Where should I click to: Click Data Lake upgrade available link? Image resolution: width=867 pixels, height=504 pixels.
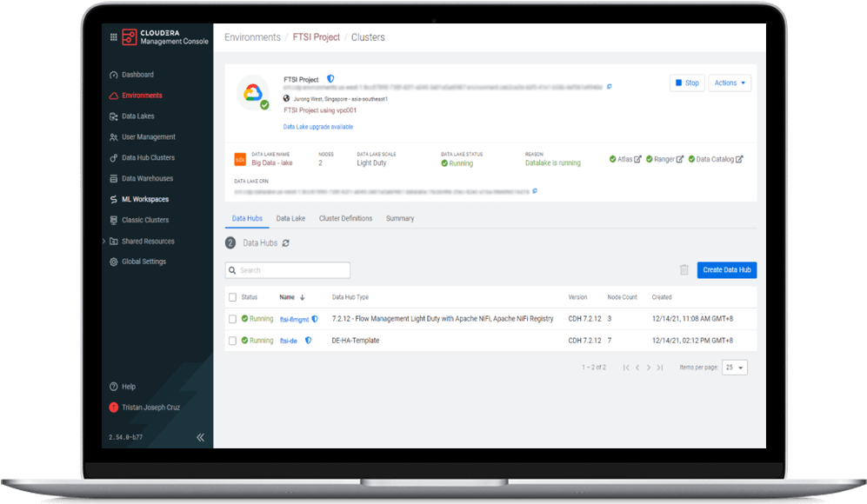318,127
